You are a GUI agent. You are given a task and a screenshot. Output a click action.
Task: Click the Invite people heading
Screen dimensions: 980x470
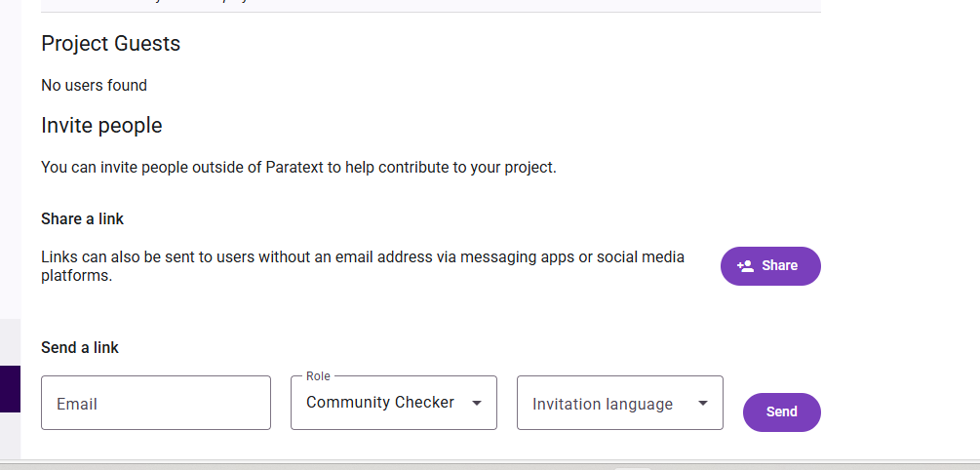pyautogui.click(x=101, y=126)
